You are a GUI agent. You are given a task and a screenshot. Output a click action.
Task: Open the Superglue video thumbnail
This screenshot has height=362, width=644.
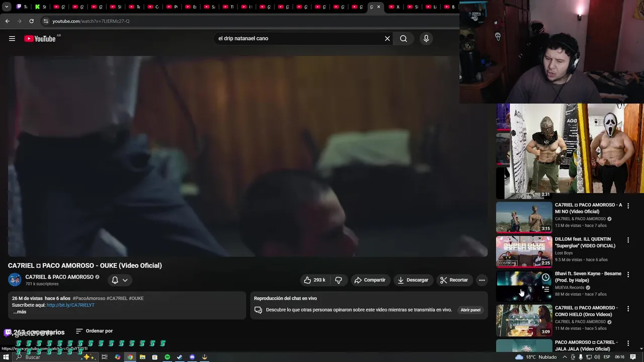pos(524,251)
